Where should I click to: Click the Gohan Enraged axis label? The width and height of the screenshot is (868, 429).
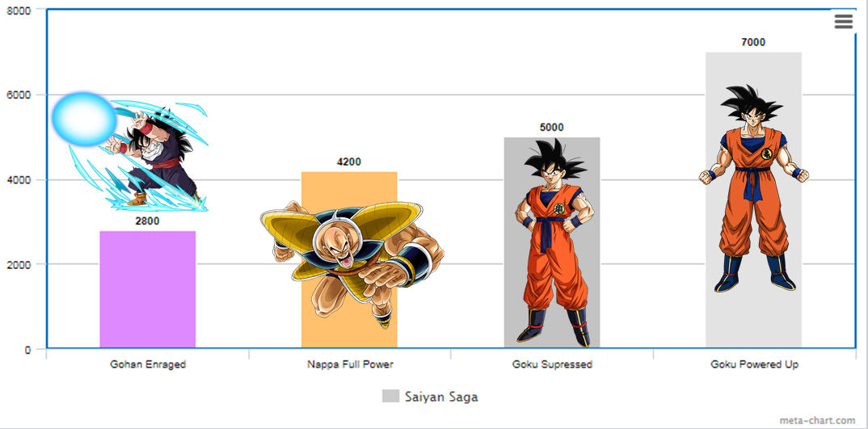coord(148,364)
